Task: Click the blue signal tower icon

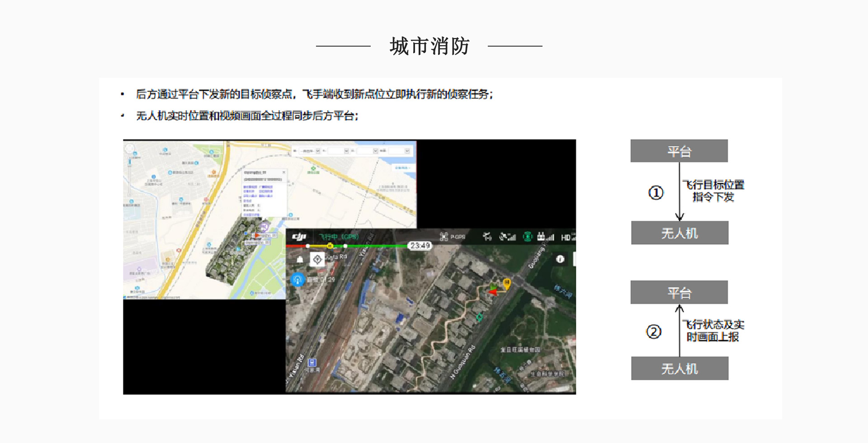Action: [297, 280]
